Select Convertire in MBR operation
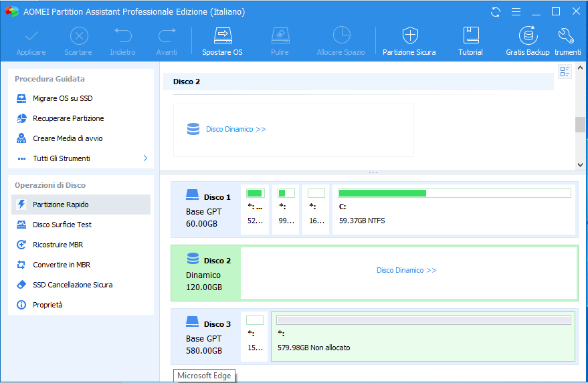588x383 pixels. [81, 265]
